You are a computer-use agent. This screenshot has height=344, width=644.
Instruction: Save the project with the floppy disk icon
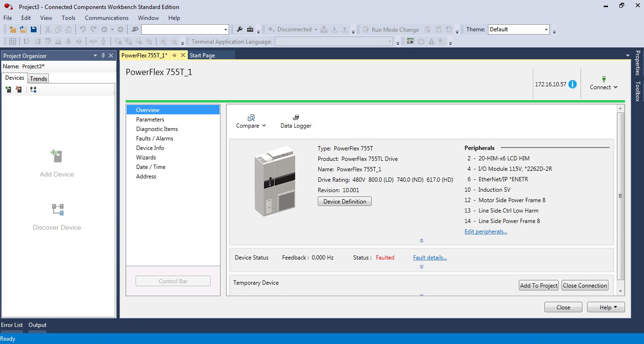34,29
